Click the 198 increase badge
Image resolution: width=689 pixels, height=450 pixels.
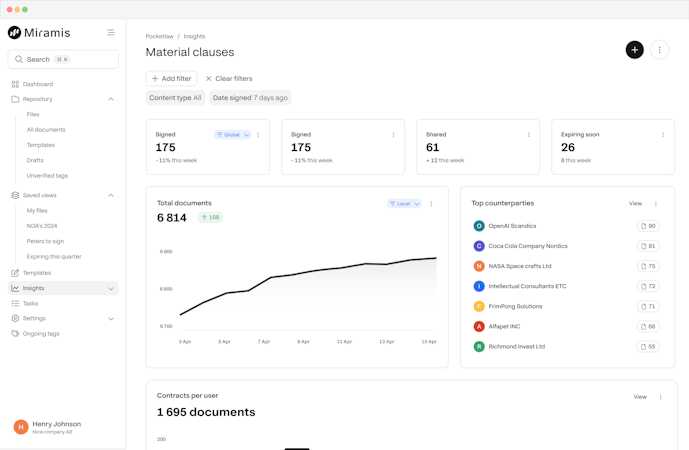pos(210,218)
